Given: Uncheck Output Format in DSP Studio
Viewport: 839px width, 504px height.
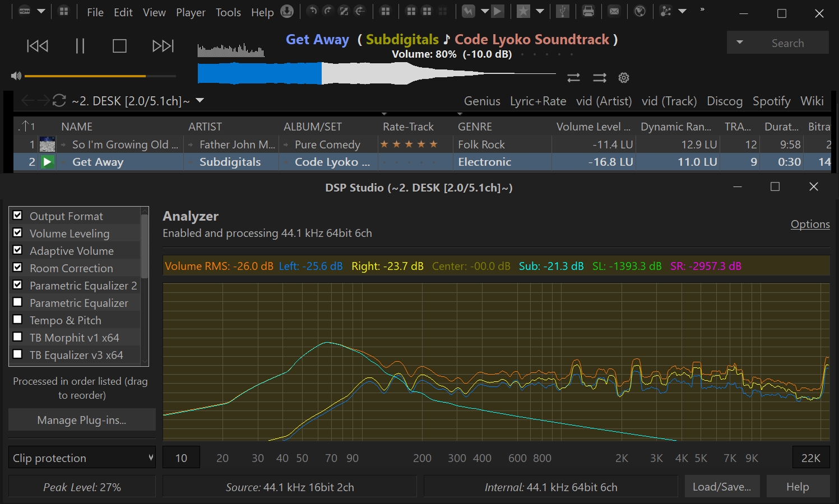Looking at the screenshot, I should pos(17,216).
